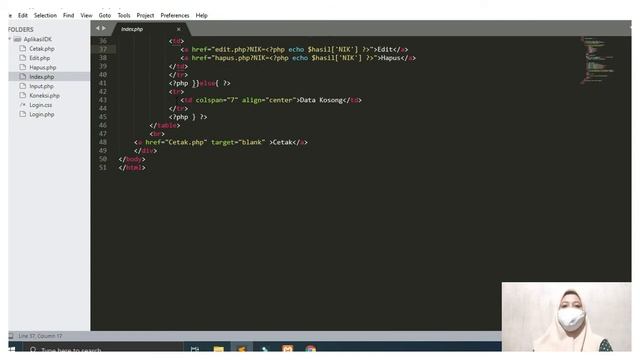The height and width of the screenshot is (360, 640).
Task: Open the Preferences menu
Action: click(x=175, y=16)
